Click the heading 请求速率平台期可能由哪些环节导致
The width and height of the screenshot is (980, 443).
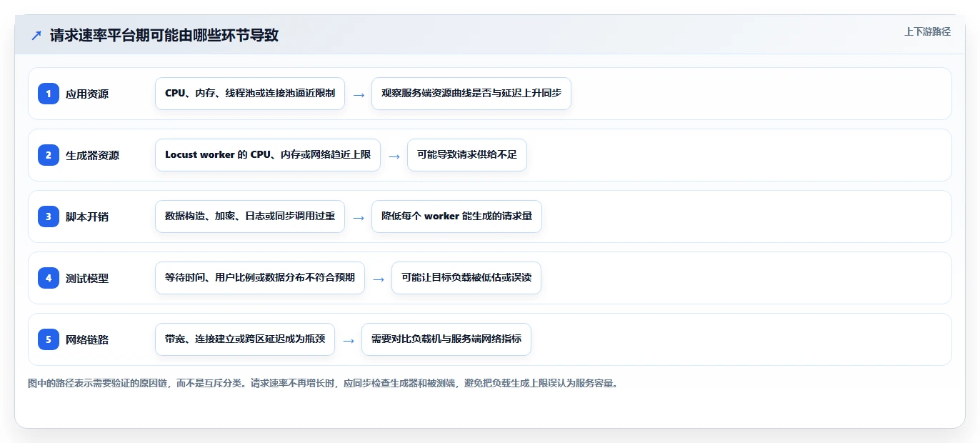(x=164, y=35)
